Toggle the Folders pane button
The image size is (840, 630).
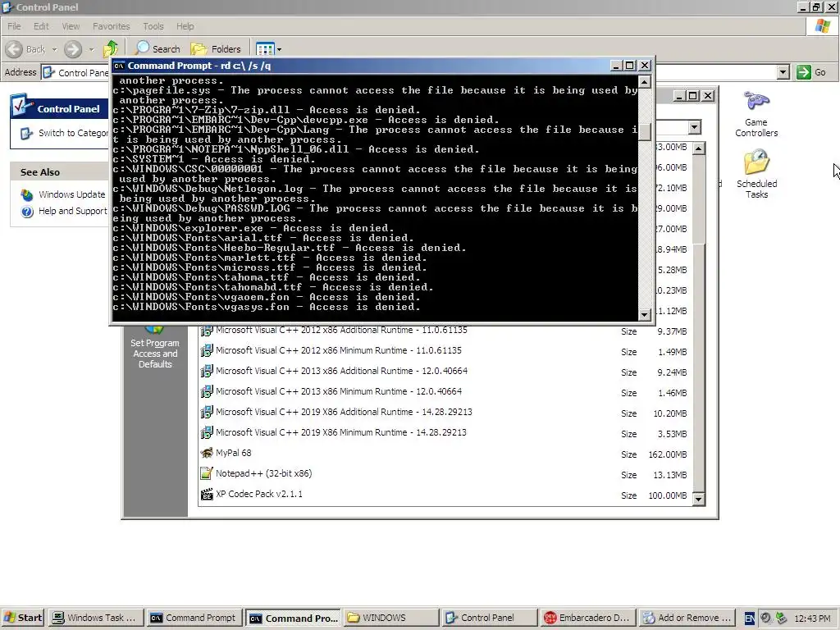pyautogui.click(x=217, y=48)
